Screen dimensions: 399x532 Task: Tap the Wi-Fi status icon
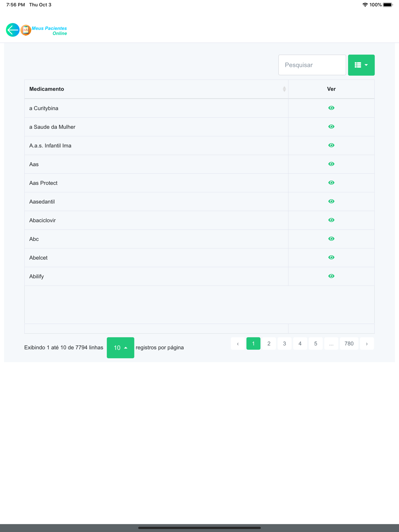coord(365,5)
